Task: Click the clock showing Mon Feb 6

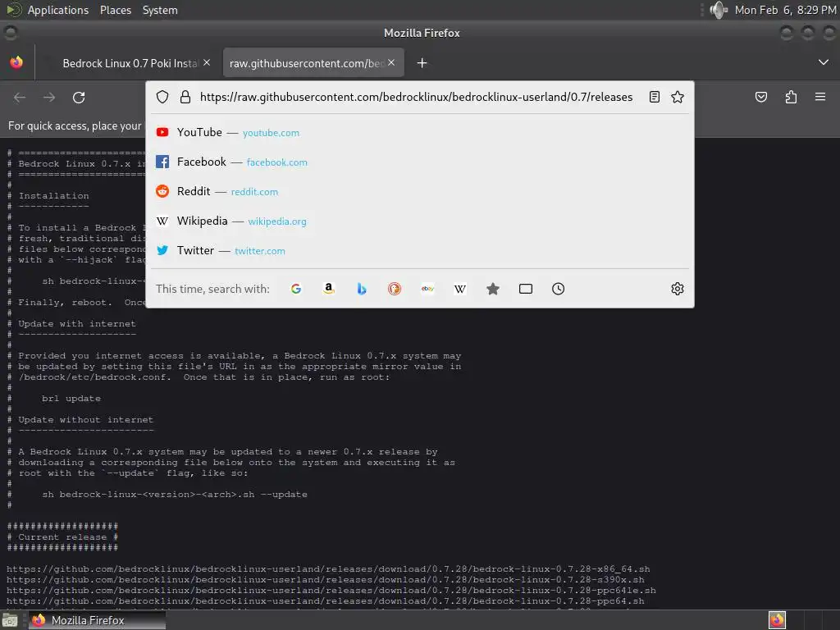Action: pyautogui.click(x=785, y=10)
